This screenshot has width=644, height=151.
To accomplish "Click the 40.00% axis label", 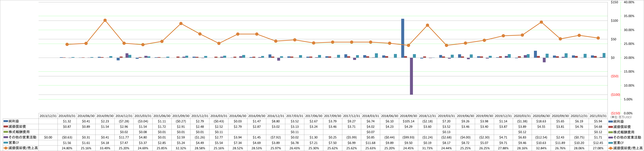I will [629, 2].
